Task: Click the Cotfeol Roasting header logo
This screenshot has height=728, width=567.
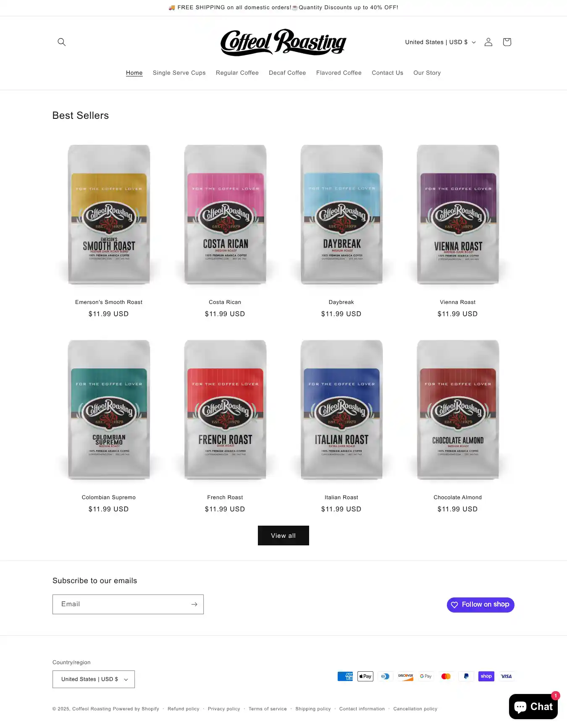Action: [x=283, y=42]
